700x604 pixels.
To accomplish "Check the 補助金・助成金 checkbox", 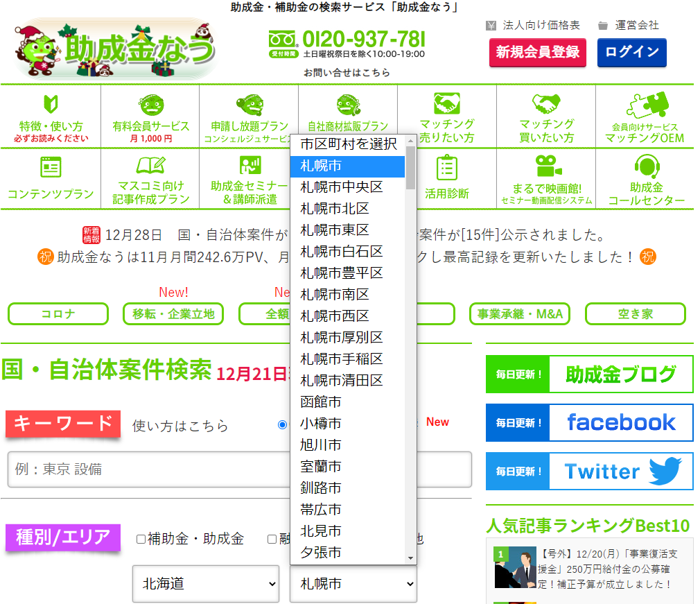I will [x=141, y=539].
